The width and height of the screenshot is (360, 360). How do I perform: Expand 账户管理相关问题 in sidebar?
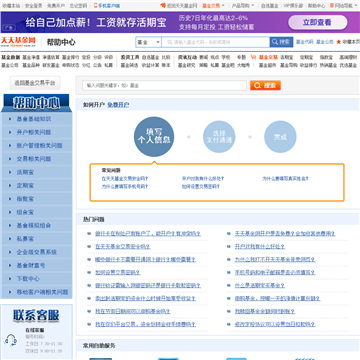tap(36, 145)
